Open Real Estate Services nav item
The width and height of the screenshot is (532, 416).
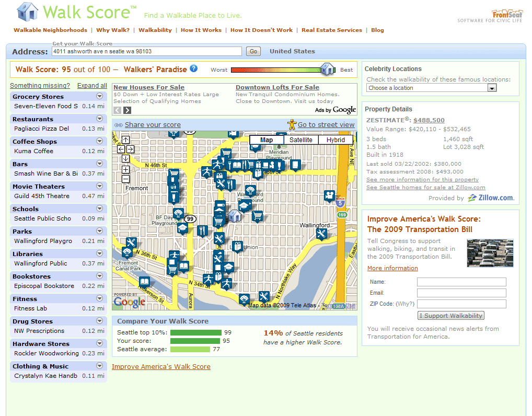(x=332, y=30)
